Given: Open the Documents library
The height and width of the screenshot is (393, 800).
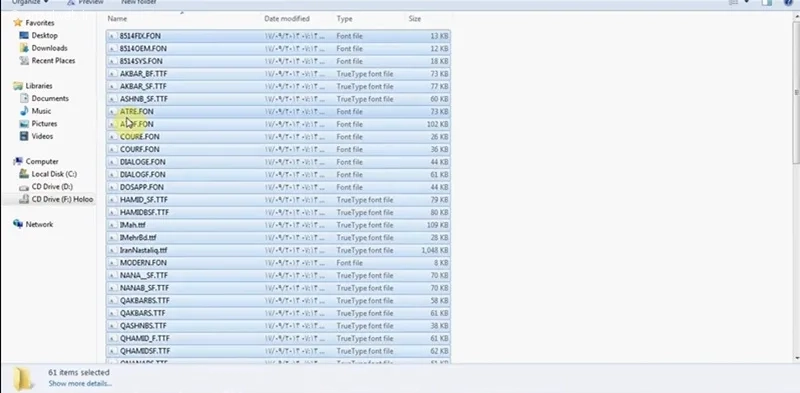Looking at the screenshot, I should tap(50, 98).
